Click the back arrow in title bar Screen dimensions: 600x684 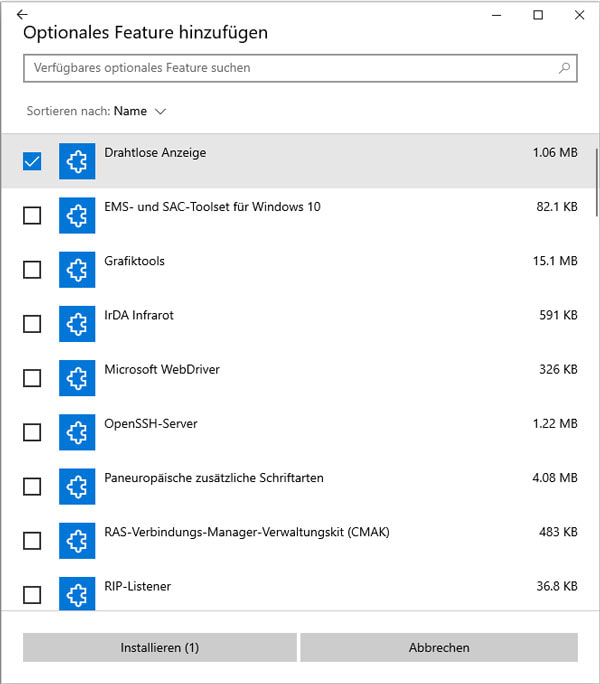pyautogui.click(x=22, y=14)
